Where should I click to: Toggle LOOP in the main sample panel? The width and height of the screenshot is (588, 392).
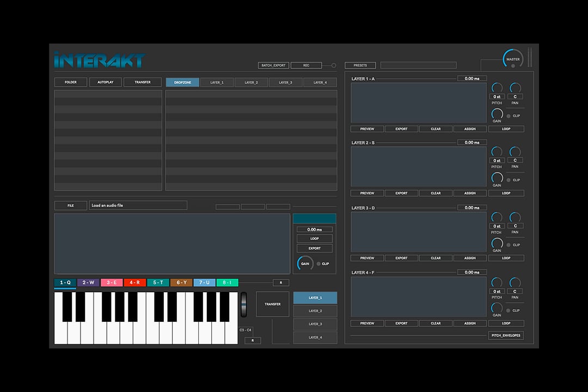click(315, 238)
